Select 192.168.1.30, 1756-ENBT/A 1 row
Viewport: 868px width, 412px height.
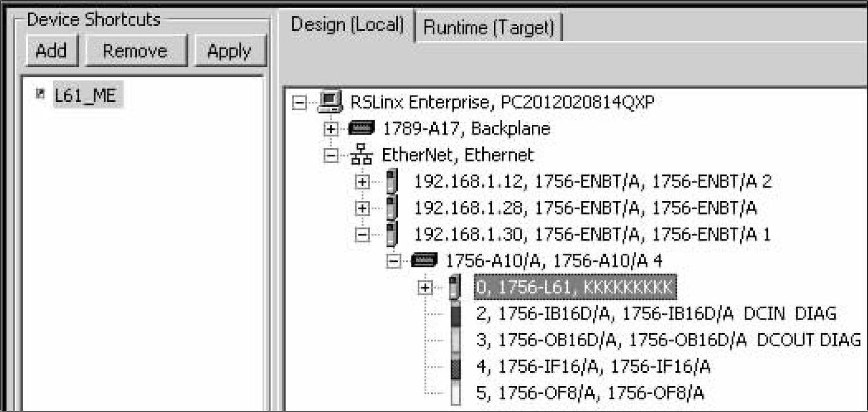tap(592, 235)
